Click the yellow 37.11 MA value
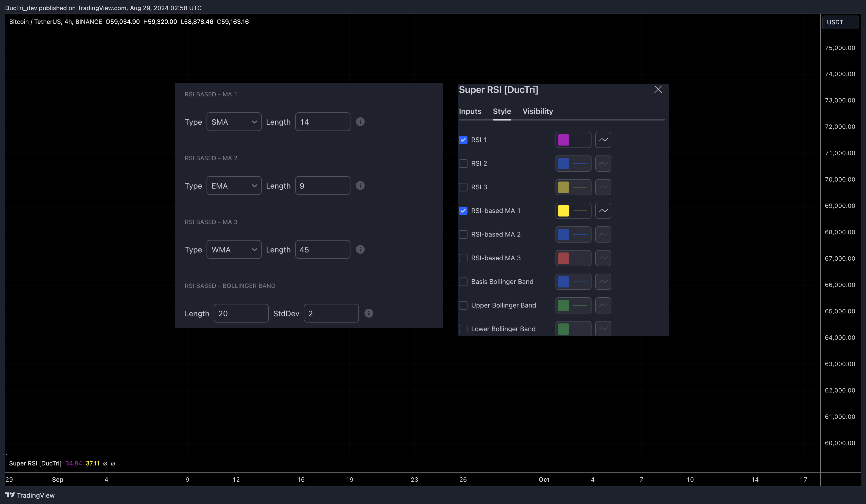 click(x=92, y=463)
